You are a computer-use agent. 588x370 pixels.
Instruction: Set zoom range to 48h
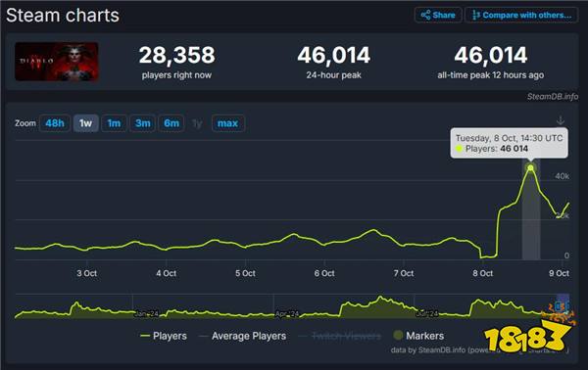coord(55,123)
